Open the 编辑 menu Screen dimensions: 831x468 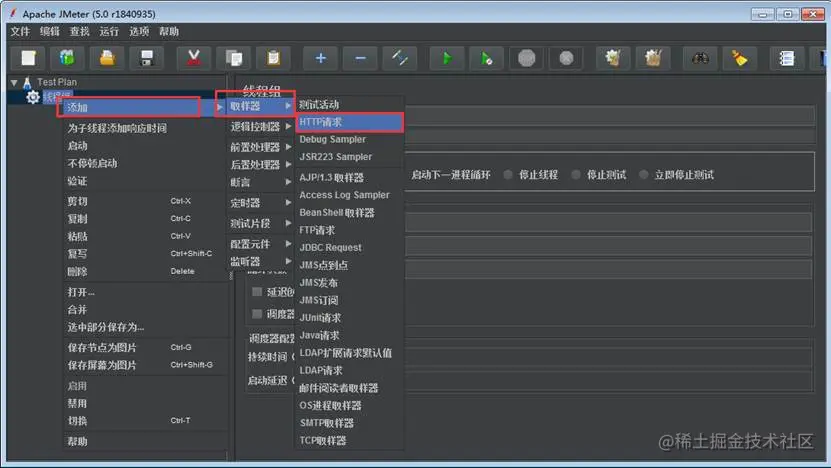pos(50,31)
